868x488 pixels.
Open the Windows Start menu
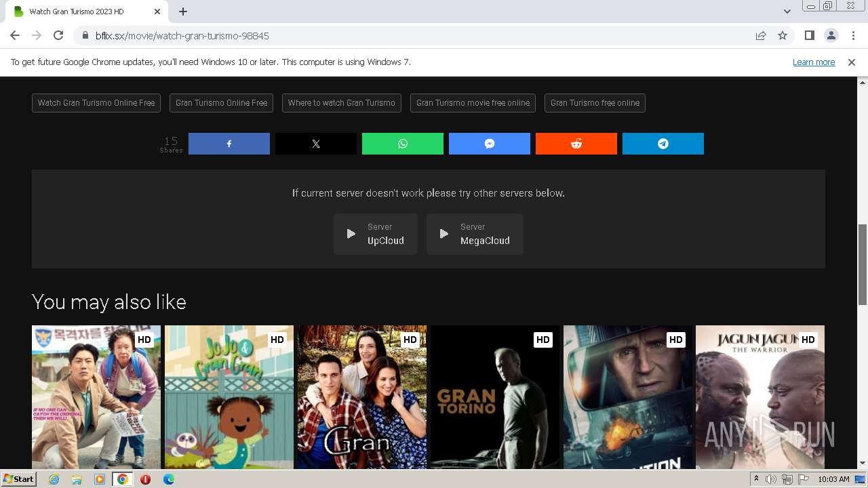click(x=18, y=479)
